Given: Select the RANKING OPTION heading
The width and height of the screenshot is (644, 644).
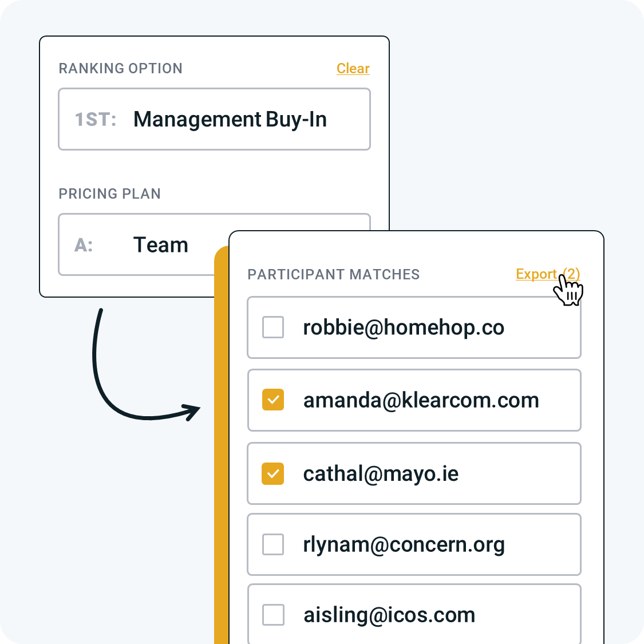Looking at the screenshot, I should (x=121, y=68).
